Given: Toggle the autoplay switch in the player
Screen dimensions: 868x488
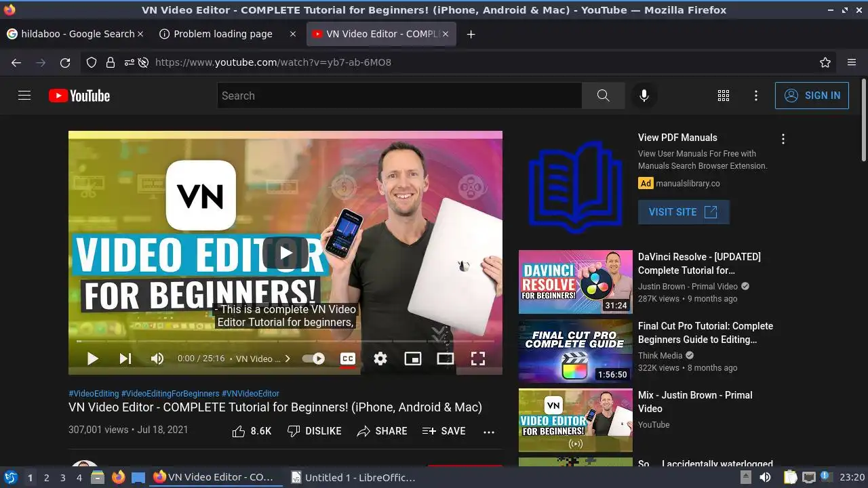Looking at the screenshot, I should [313, 359].
